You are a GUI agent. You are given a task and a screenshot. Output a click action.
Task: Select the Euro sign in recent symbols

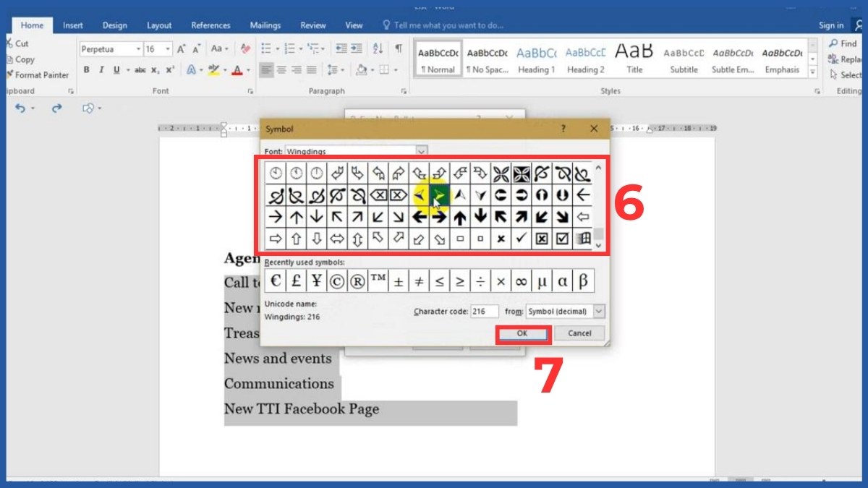click(x=275, y=281)
